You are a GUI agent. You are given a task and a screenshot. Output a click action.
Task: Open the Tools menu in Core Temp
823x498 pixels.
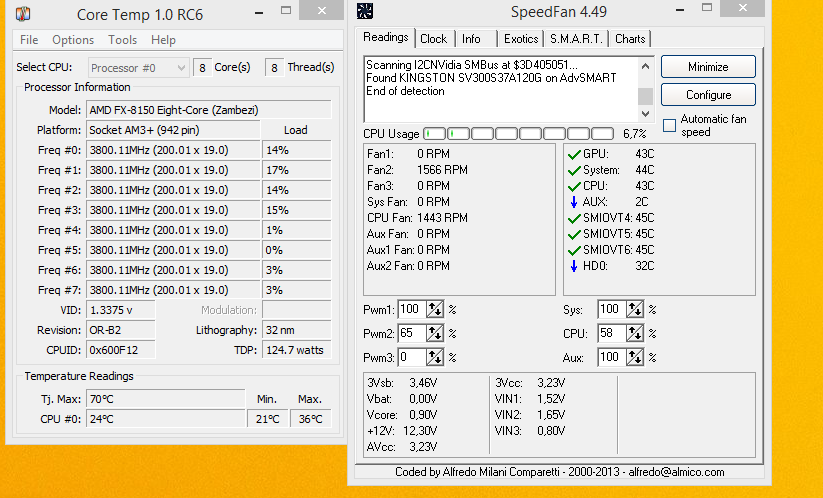tap(122, 40)
